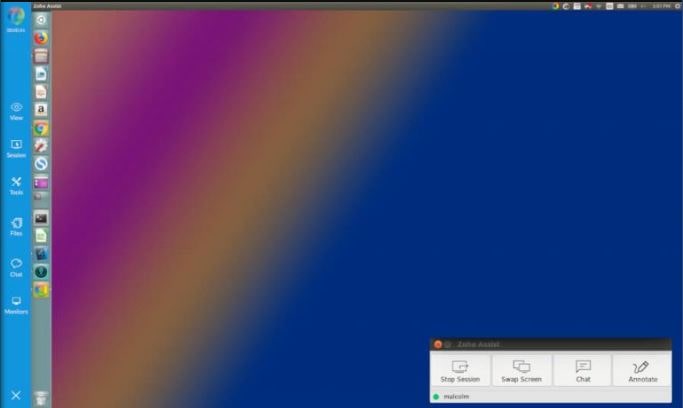Open Chat from the blue sidebar
683x408 pixels.
click(16, 267)
